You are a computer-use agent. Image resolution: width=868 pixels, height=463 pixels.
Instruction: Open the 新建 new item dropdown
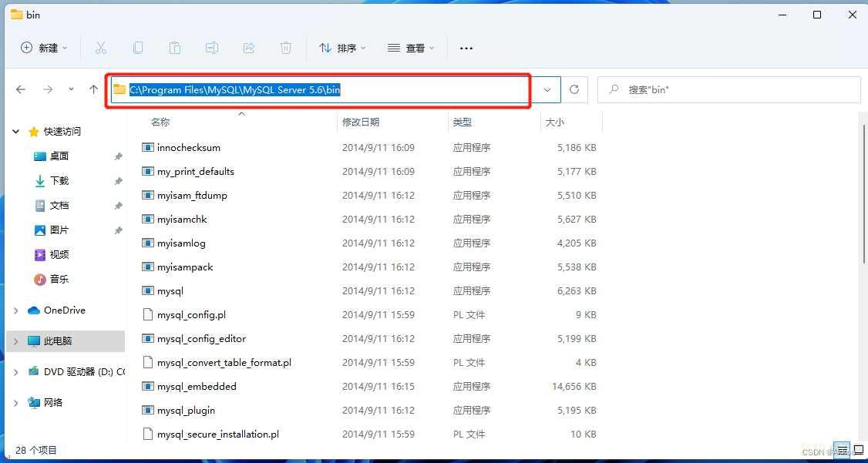(x=44, y=48)
